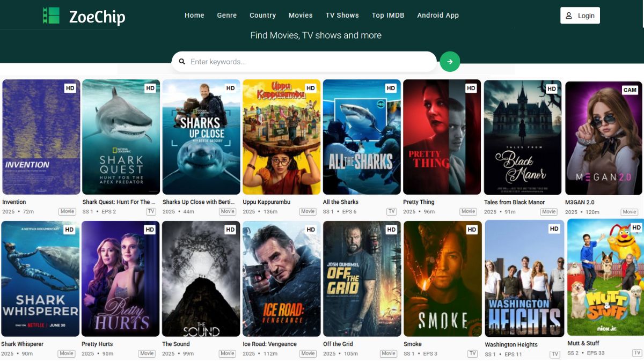
Task: Click the Shark Whisperer title link
Action: tap(22, 344)
